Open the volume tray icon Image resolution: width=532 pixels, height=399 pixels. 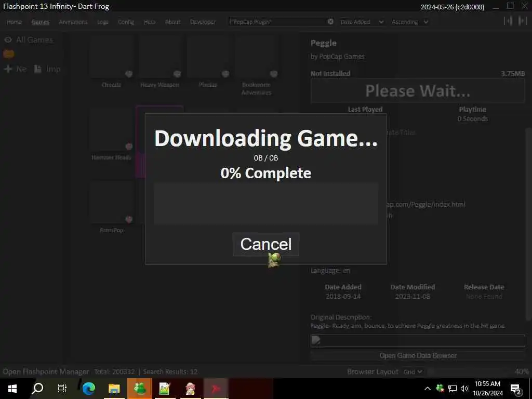point(464,389)
